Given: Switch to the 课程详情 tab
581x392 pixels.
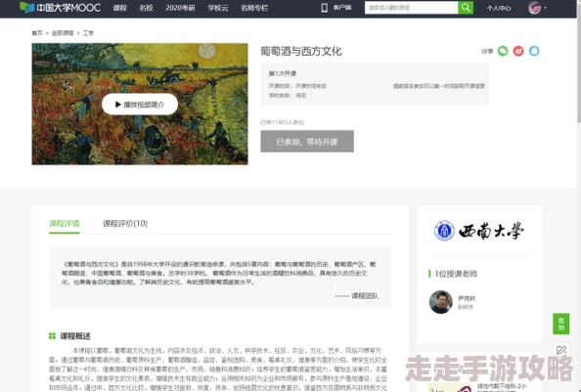Looking at the screenshot, I should 65,224.
